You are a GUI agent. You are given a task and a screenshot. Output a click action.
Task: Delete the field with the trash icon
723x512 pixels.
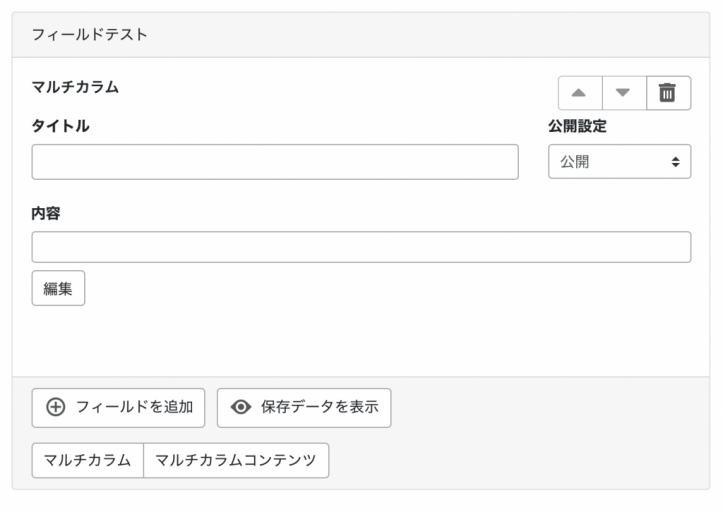[668, 93]
